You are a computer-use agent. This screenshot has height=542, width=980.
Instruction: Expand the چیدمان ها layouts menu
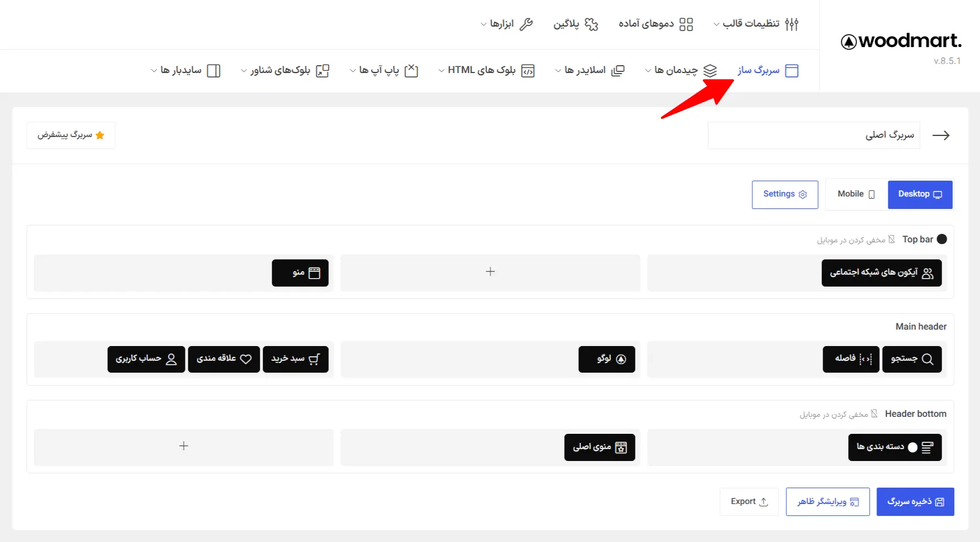(x=681, y=70)
